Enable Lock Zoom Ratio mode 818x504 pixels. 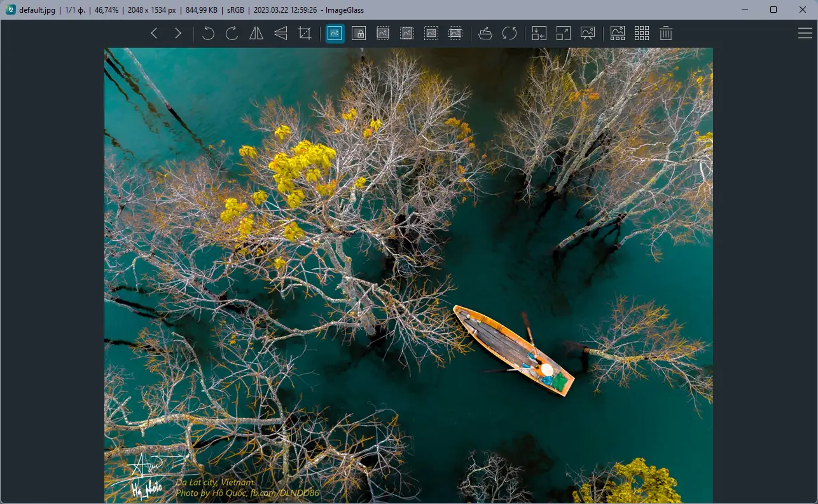click(x=359, y=34)
